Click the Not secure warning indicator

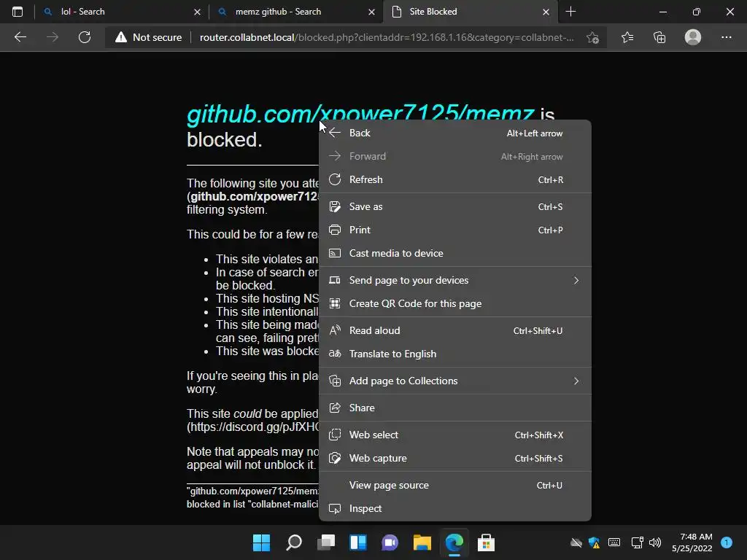tap(148, 37)
